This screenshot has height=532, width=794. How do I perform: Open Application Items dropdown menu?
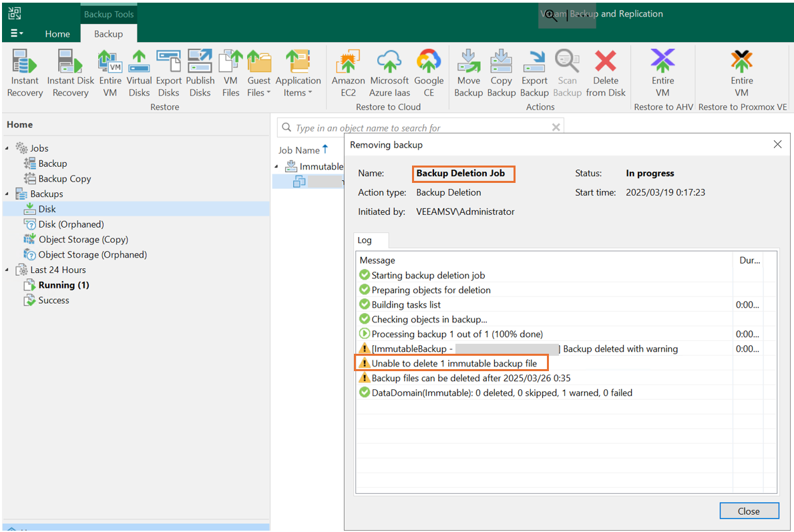pyautogui.click(x=299, y=73)
